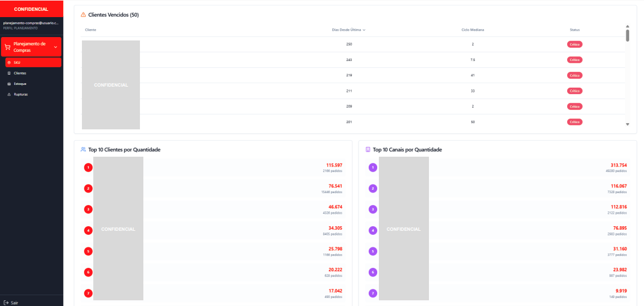Open the Estoque menu item
Viewport: 644px width, 306px height.
tap(20, 84)
